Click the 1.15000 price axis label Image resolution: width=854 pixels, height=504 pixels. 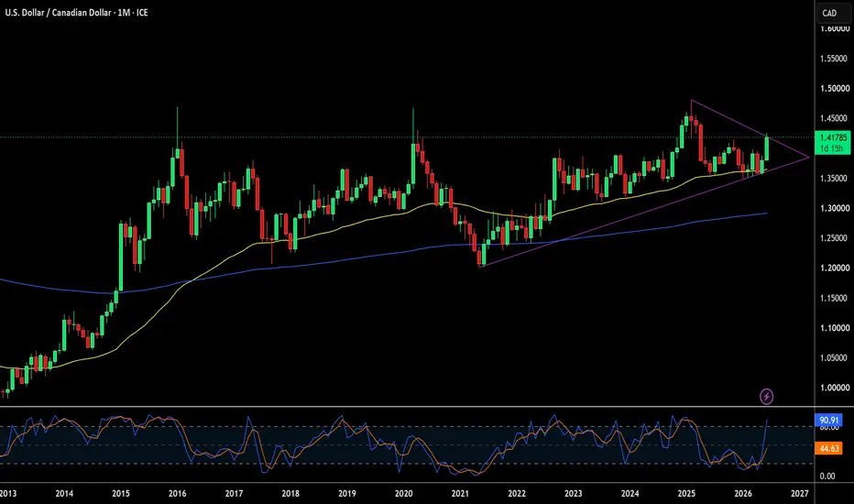point(835,298)
